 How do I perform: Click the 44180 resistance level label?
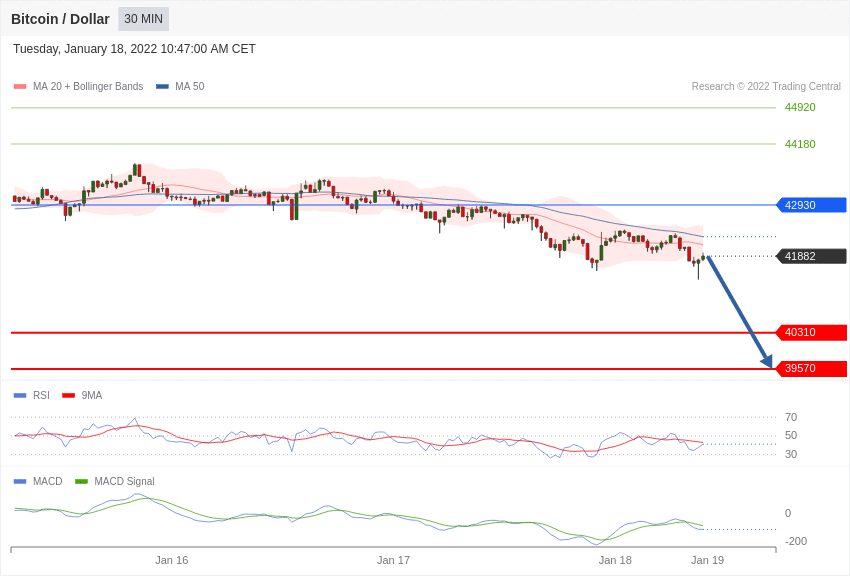800,144
